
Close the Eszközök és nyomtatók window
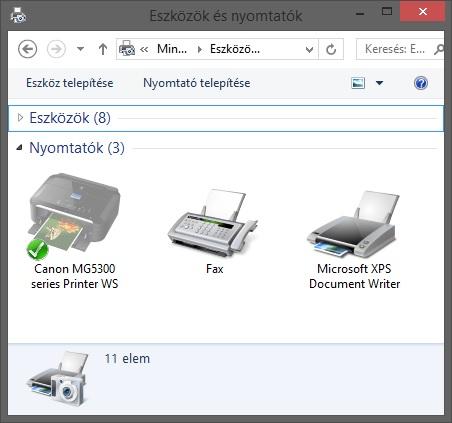423,12
